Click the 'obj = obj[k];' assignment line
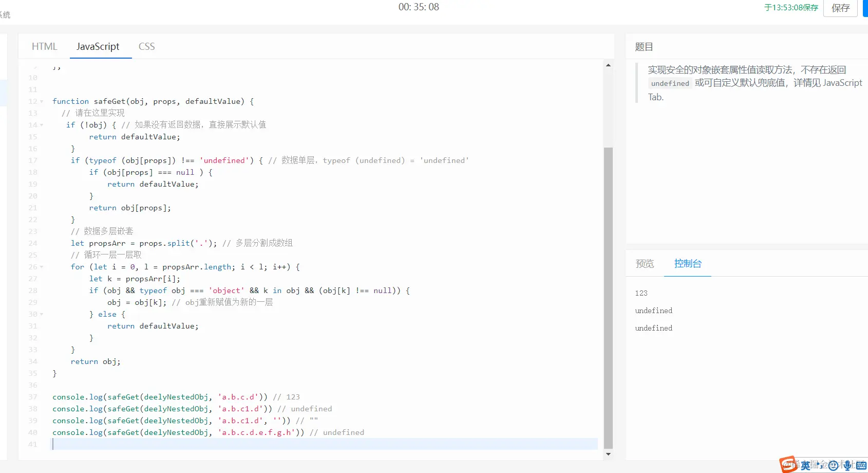Viewport: 868px width, 473px height. pos(137,302)
